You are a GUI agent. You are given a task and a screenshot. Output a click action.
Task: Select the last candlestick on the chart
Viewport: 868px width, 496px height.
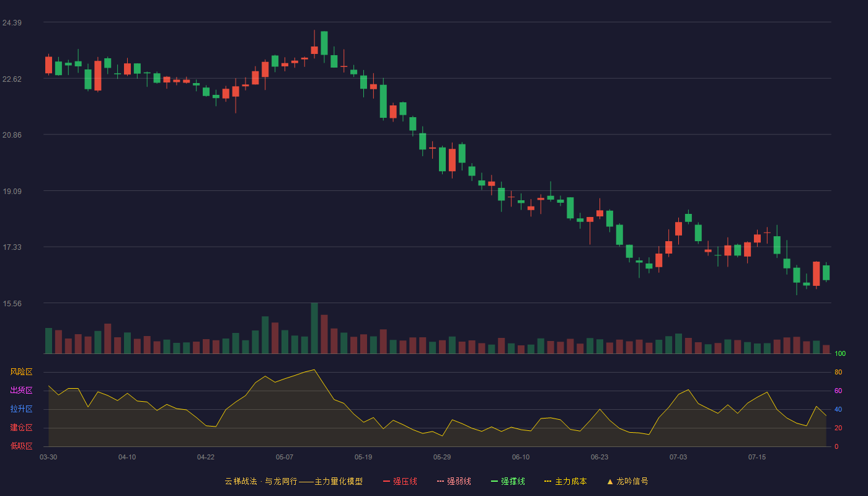tap(826, 273)
